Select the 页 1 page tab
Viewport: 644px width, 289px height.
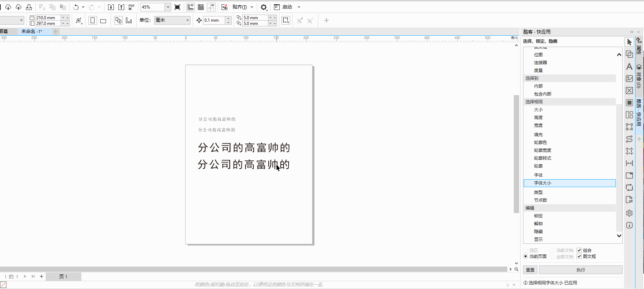[63, 277]
